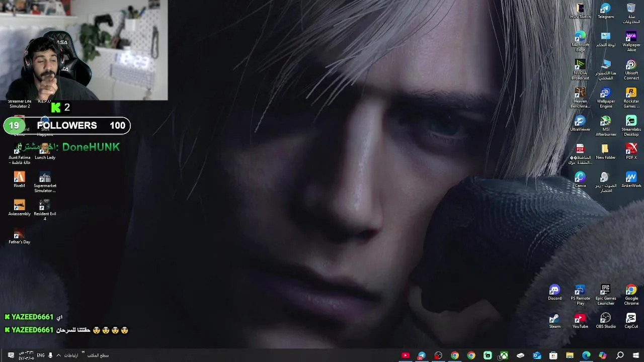
Task: Click the Desktop toolbar label in taskbar
Action: 98,355
